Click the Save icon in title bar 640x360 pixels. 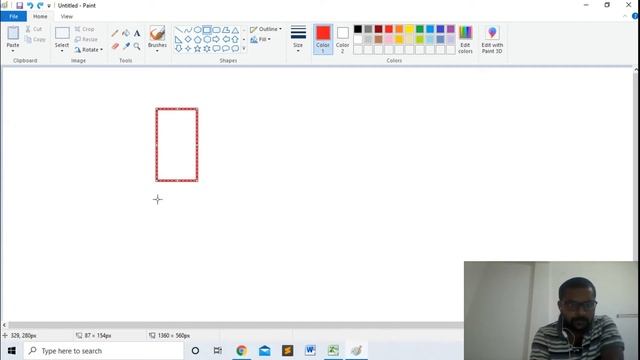[19, 6]
